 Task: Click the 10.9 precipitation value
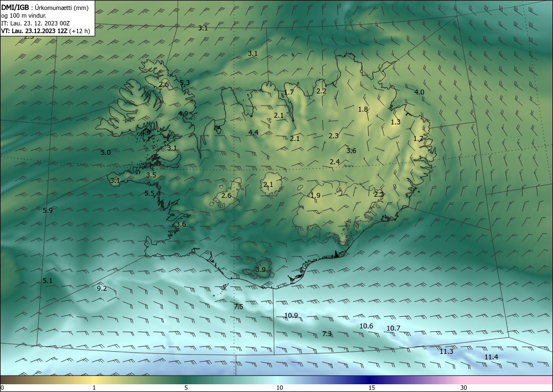[291, 316]
